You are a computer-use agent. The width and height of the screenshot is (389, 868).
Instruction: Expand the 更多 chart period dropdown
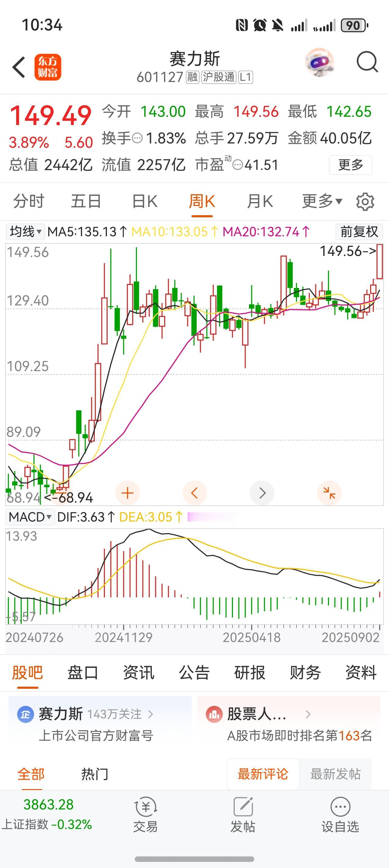[322, 201]
